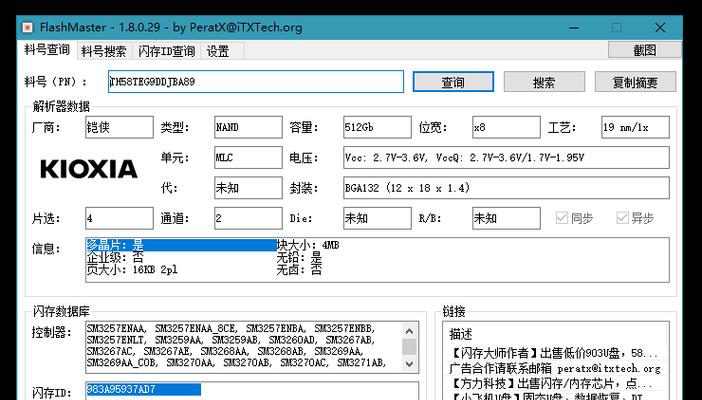Click the 通道 field showing 2
The image size is (702, 400).
(248, 218)
